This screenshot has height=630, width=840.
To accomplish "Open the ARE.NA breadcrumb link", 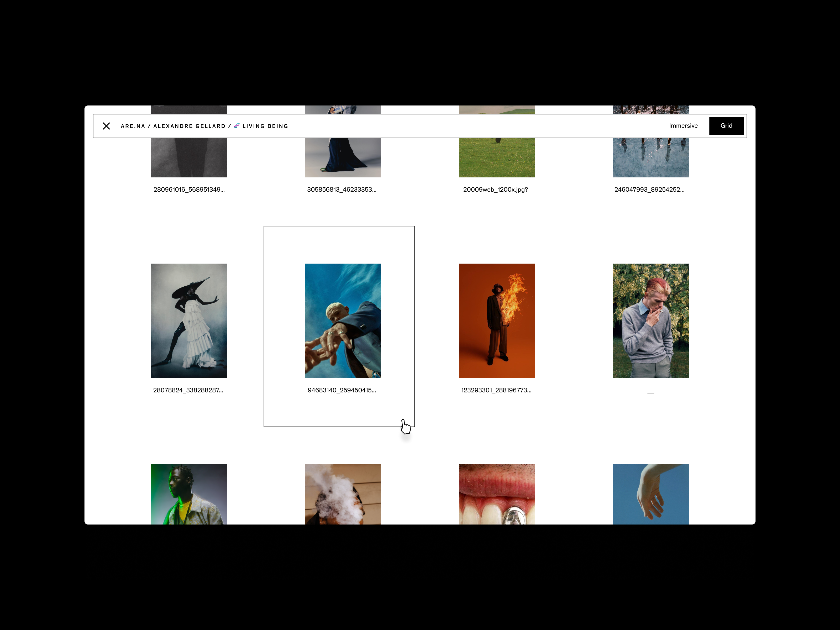I will [133, 126].
